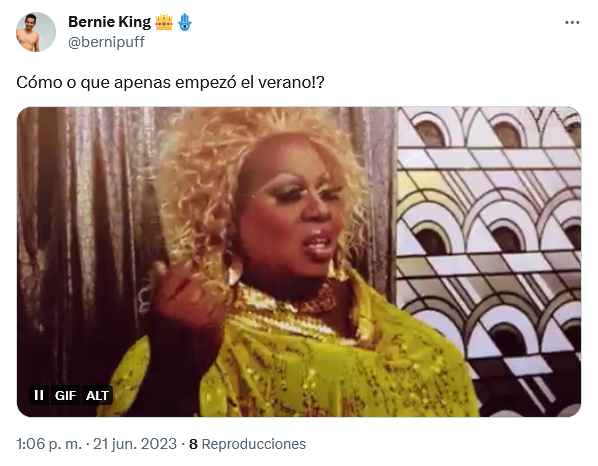The width and height of the screenshot is (598, 466).
Task: Click the ALT badge to view the description
Action: point(97,395)
